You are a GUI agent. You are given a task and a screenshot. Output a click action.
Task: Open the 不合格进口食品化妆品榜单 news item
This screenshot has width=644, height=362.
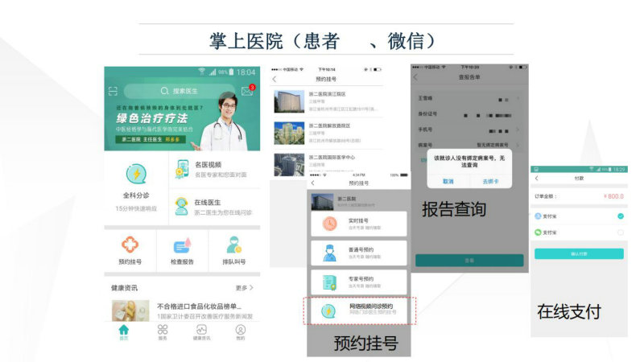coord(182,311)
